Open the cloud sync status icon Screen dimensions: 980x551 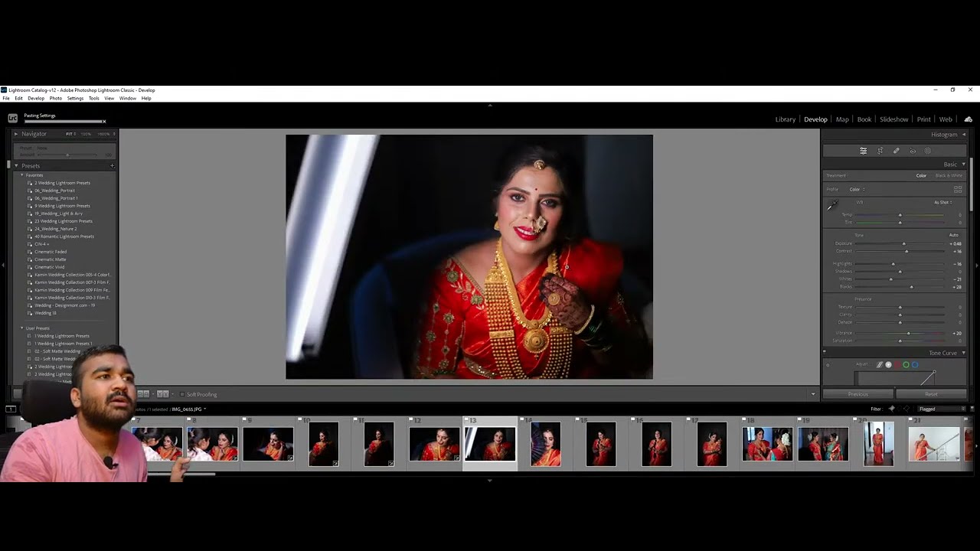click(x=969, y=119)
